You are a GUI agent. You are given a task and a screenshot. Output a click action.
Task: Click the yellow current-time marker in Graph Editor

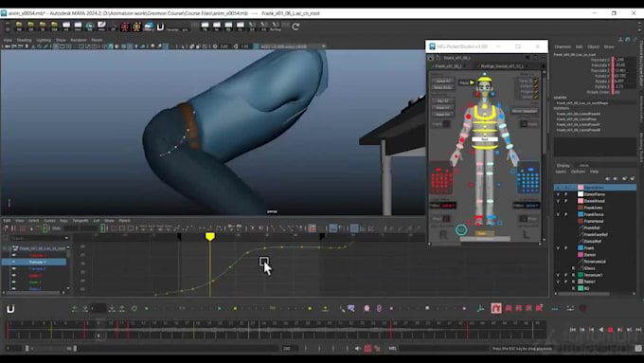210,237
